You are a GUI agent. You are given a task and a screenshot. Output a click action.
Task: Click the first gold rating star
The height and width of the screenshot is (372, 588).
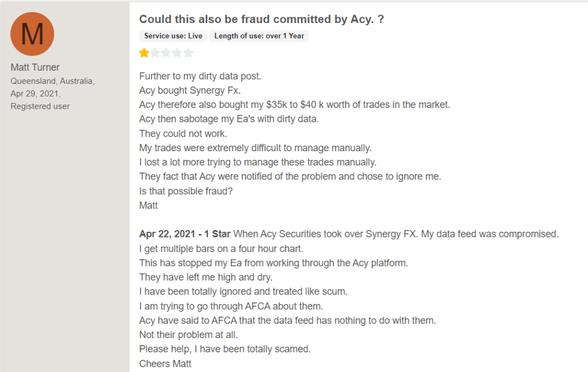click(x=144, y=53)
